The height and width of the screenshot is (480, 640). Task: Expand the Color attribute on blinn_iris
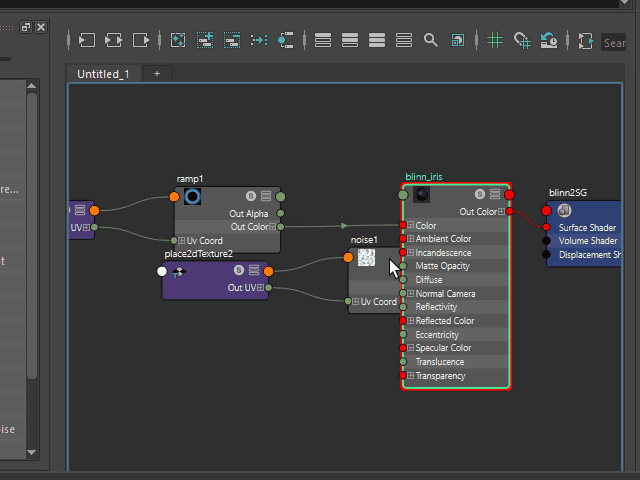pos(410,226)
